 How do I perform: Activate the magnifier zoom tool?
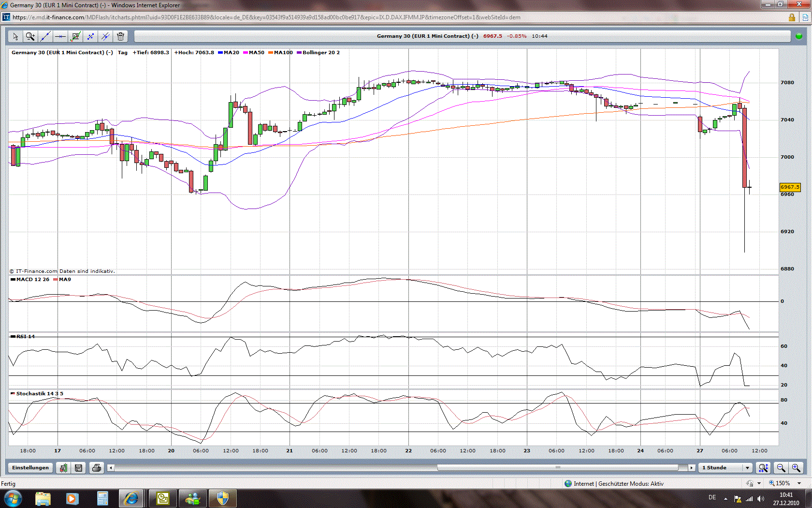(30, 36)
